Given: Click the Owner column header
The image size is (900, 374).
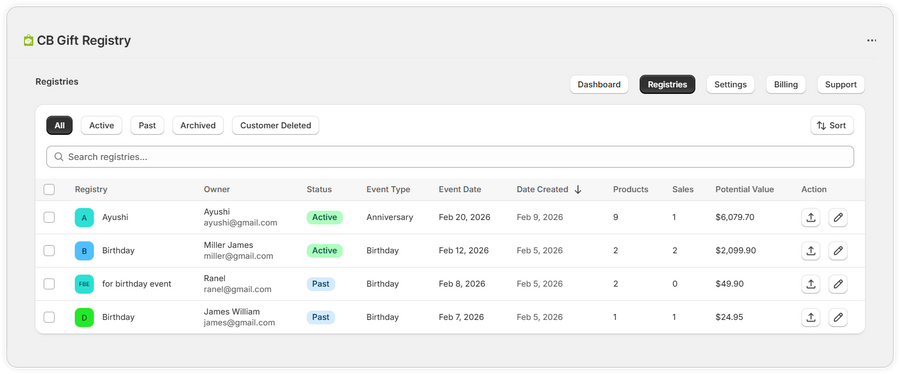Looking at the screenshot, I should coord(216,189).
